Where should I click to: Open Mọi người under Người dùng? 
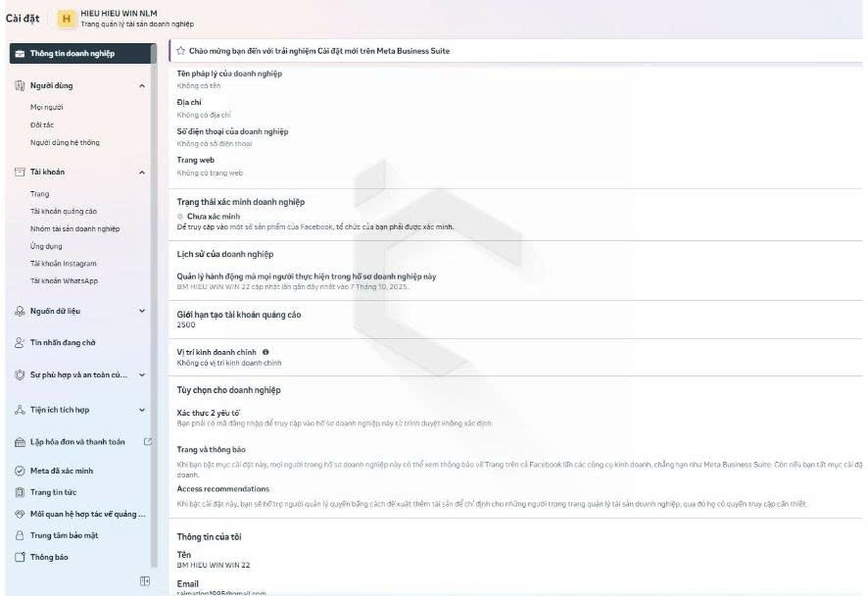click(x=46, y=107)
